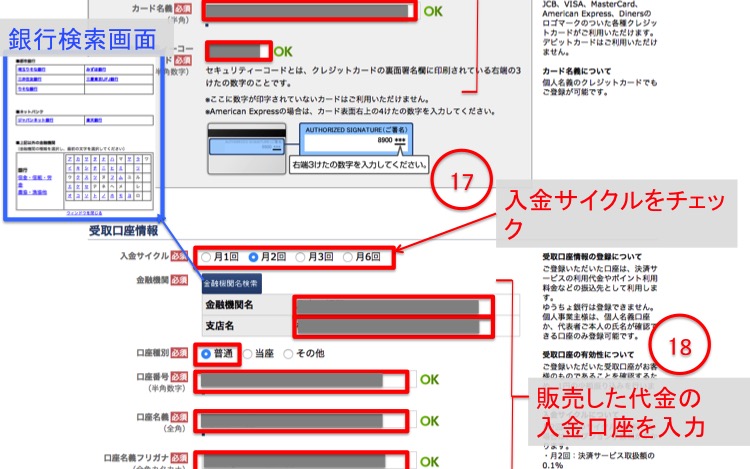Set account type to 当座
The width and height of the screenshot is (750, 469).
tap(247, 354)
